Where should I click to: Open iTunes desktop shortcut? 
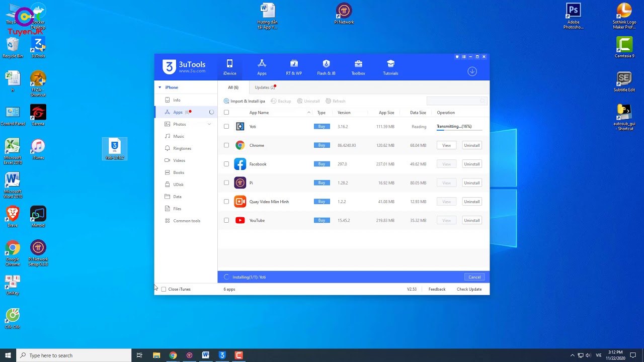[38, 149]
